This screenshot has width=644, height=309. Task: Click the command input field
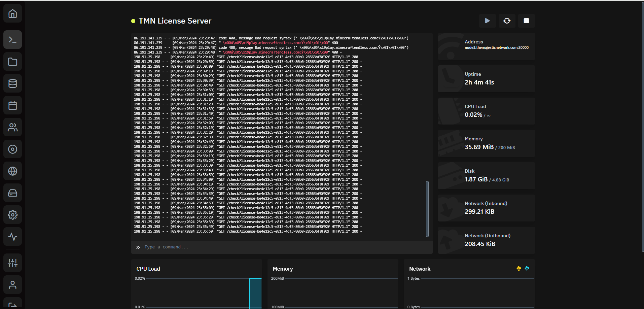[x=282, y=247]
